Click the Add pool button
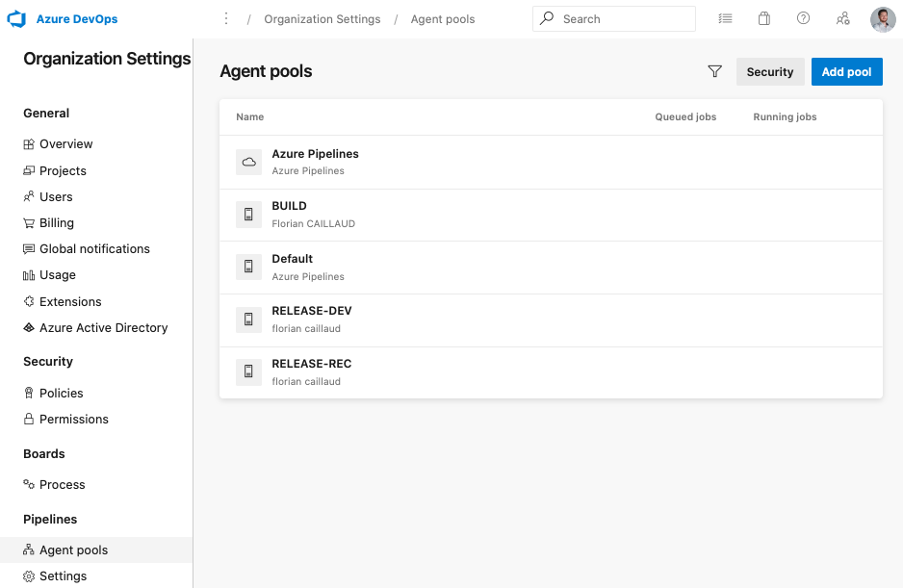The width and height of the screenshot is (903, 588). point(846,72)
